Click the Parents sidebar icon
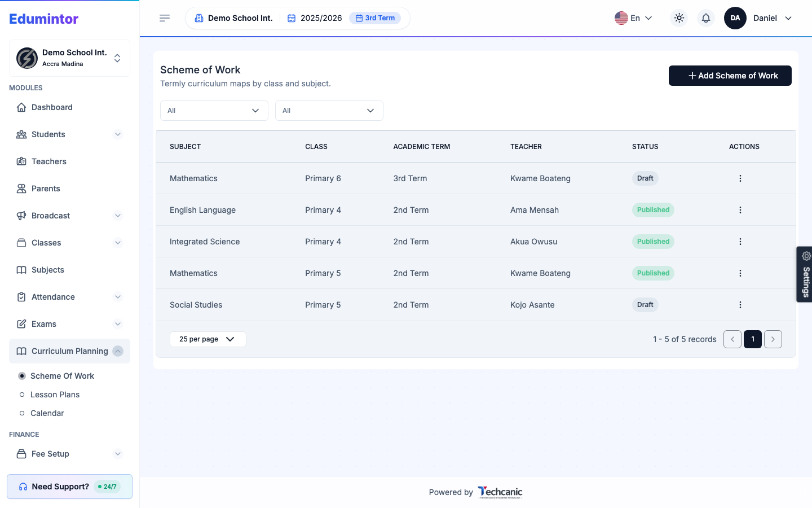 [x=21, y=189]
